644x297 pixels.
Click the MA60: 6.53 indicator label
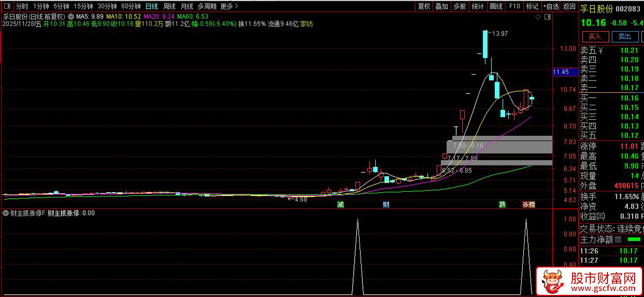[193, 17]
